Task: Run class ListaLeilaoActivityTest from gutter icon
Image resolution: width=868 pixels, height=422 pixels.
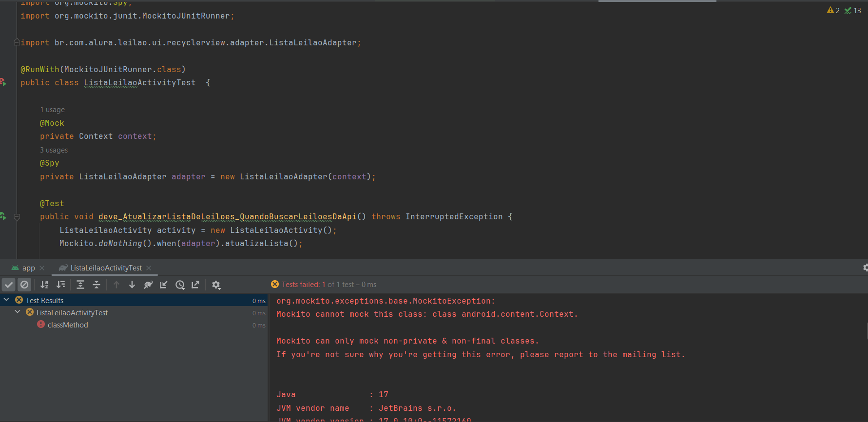Action: (x=3, y=82)
